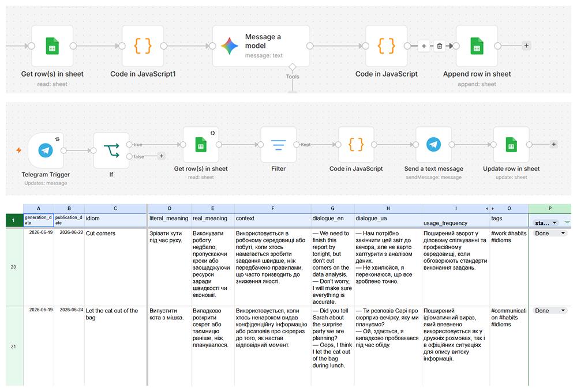Image resolution: width=577 pixels, height=392 pixels.
Task: Select column E header
Action: pyautogui.click(x=213, y=209)
